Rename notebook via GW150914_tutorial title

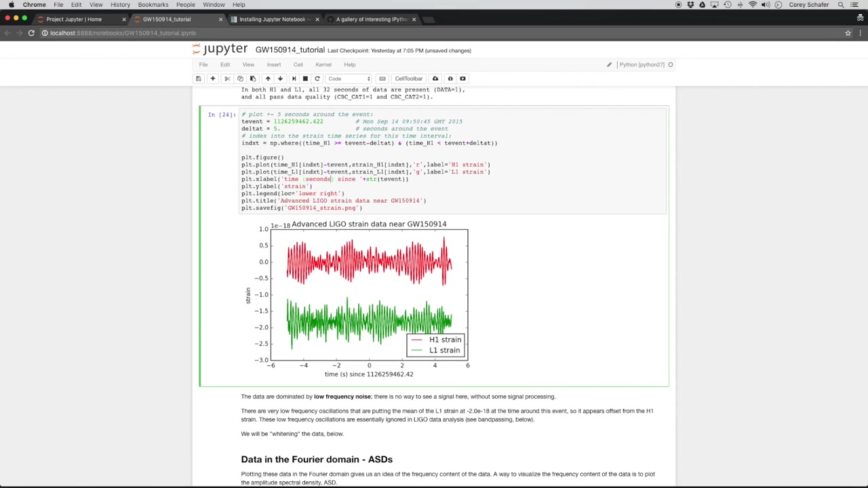290,50
